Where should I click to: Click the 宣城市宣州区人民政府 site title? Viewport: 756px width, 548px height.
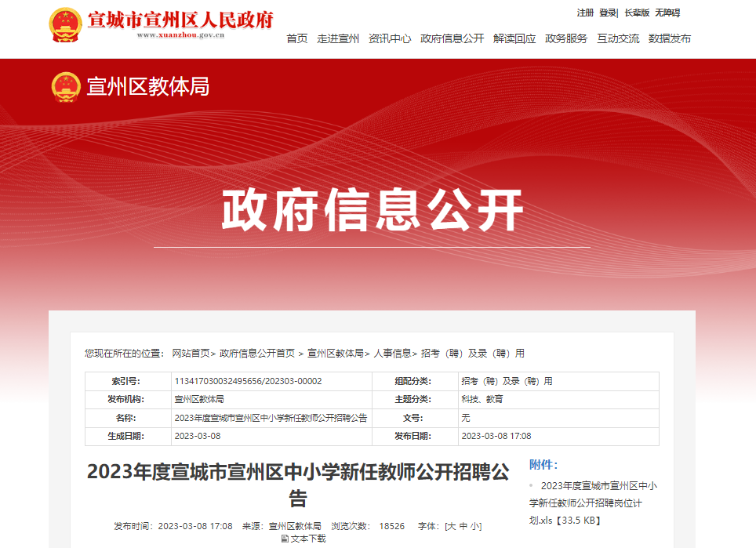pyautogui.click(x=181, y=20)
